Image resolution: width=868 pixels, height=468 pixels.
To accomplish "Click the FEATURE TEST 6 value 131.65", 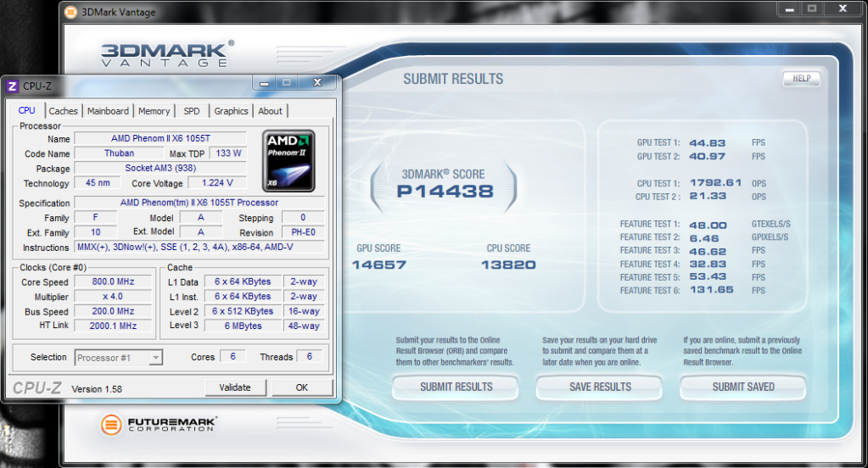I will 711,289.
